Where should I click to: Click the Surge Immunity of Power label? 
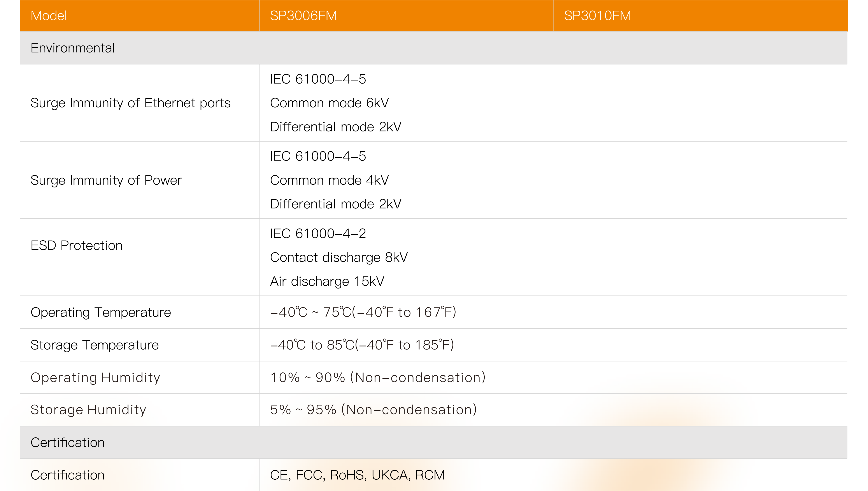(x=106, y=180)
